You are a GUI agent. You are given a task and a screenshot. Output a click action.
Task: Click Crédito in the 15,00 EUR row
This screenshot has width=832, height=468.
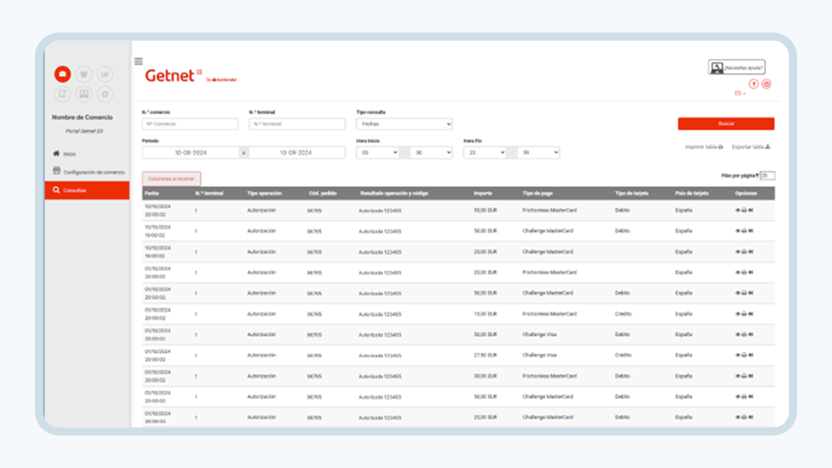tap(623, 314)
